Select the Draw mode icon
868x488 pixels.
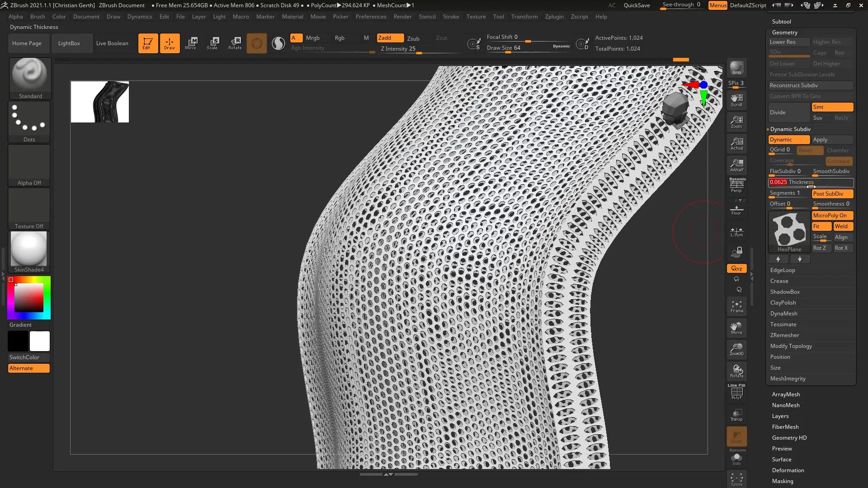(x=170, y=43)
